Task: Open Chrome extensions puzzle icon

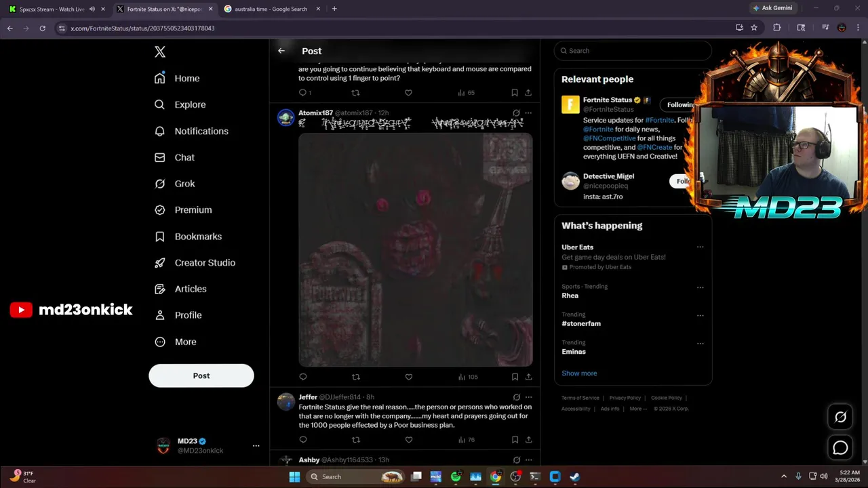Action: click(x=777, y=28)
